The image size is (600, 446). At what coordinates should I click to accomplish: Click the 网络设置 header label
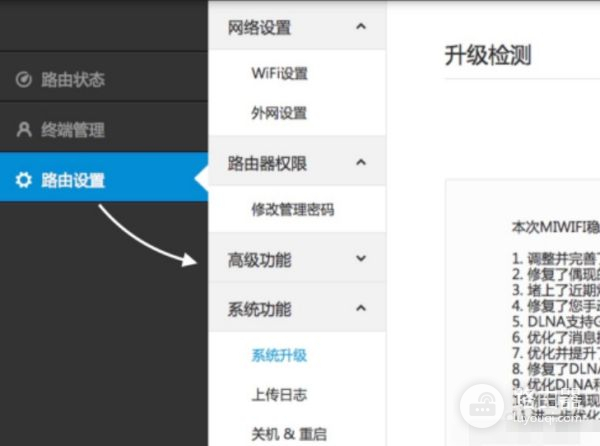(259, 28)
